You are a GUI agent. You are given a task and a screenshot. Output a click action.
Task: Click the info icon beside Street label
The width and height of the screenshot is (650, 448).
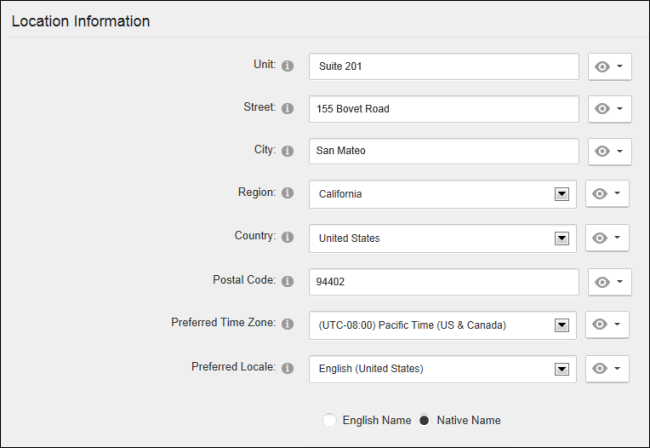[x=287, y=109]
